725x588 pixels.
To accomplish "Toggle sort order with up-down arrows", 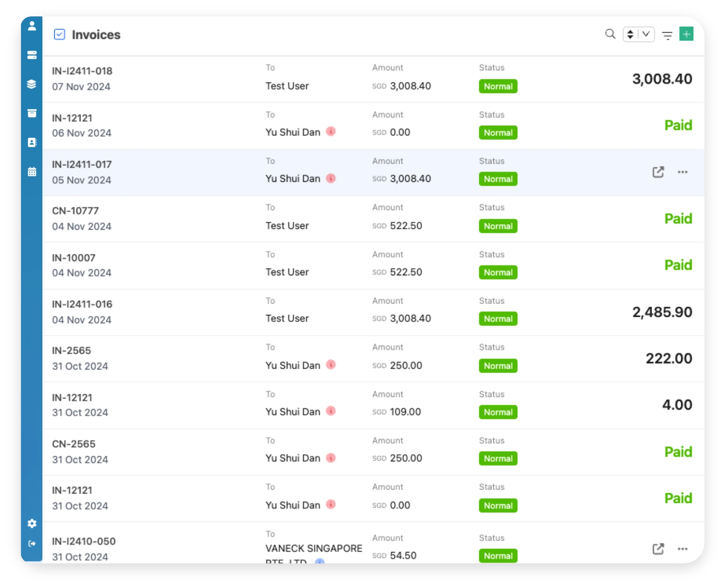I will [x=630, y=35].
